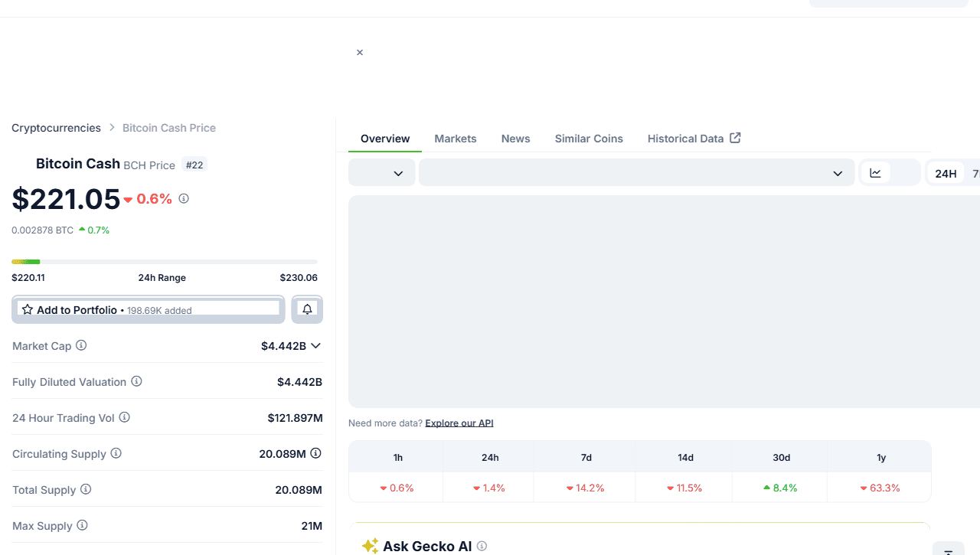This screenshot has height=555, width=980.
Task: Click the $121.897M trading volume value
Action: click(295, 418)
